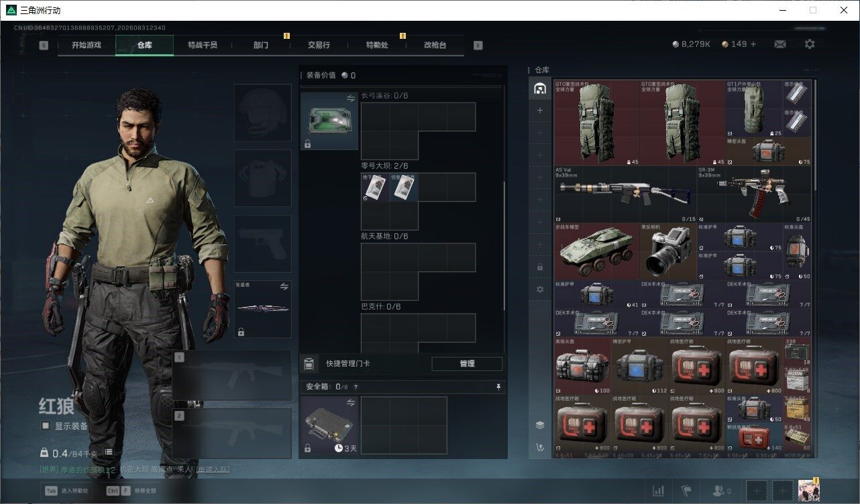860x504 pixels.
Task: Select the 野战急救包 field first aid kit
Action: point(754,436)
